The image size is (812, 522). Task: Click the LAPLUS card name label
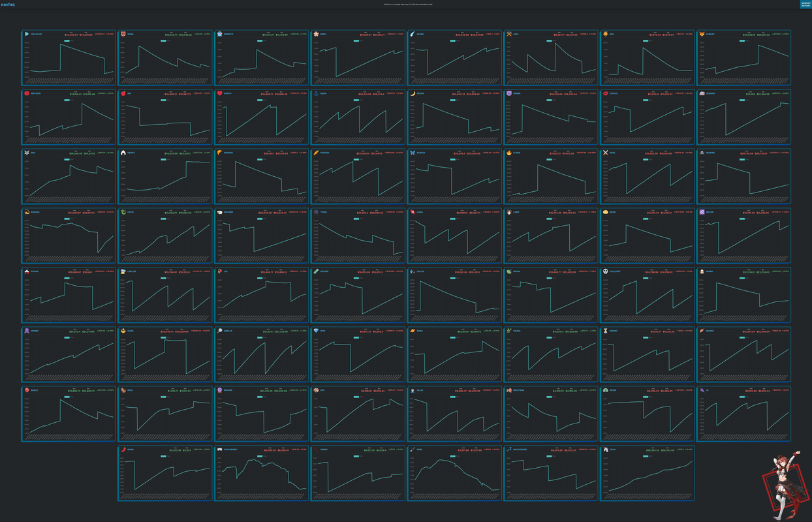[131, 271]
